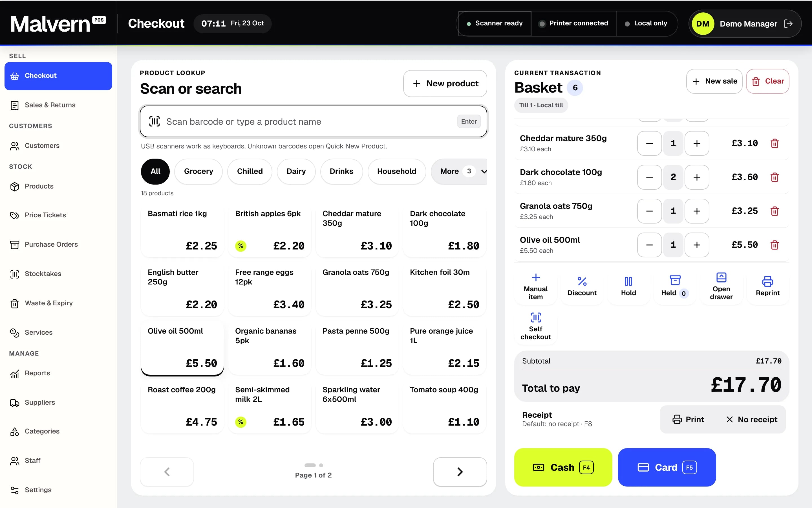The width and height of the screenshot is (812, 508).
Task: Click the barcode scan icon in search field
Action: point(154,122)
